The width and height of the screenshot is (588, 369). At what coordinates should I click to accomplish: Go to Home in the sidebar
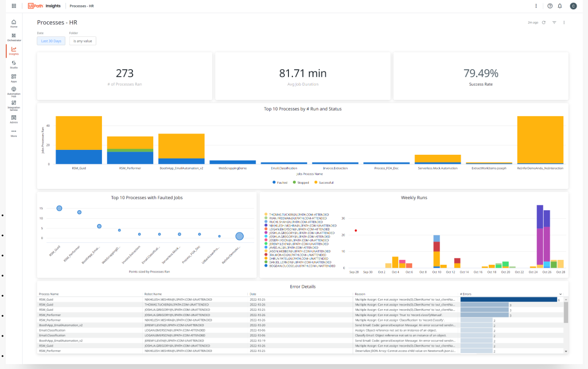pos(14,24)
